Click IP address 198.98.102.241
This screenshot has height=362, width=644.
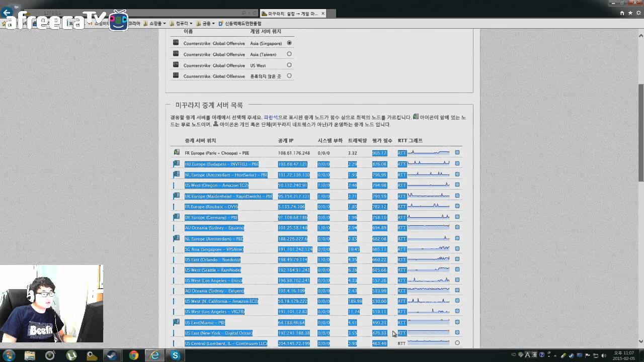point(294,281)
